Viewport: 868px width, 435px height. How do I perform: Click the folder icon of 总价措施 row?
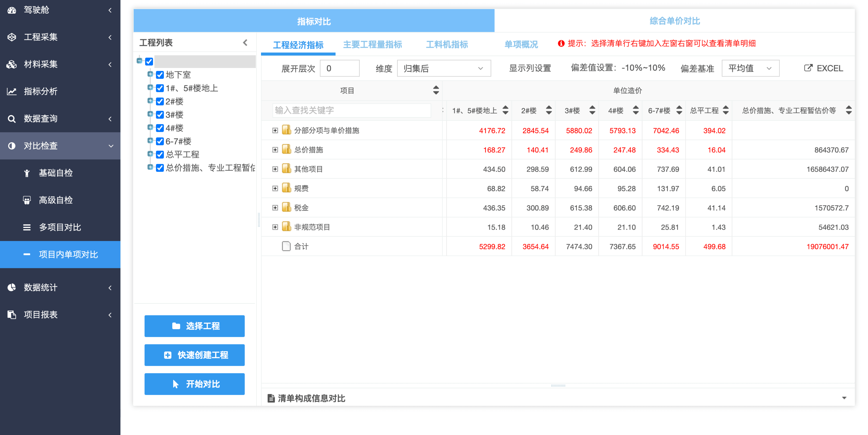[286, 149]
